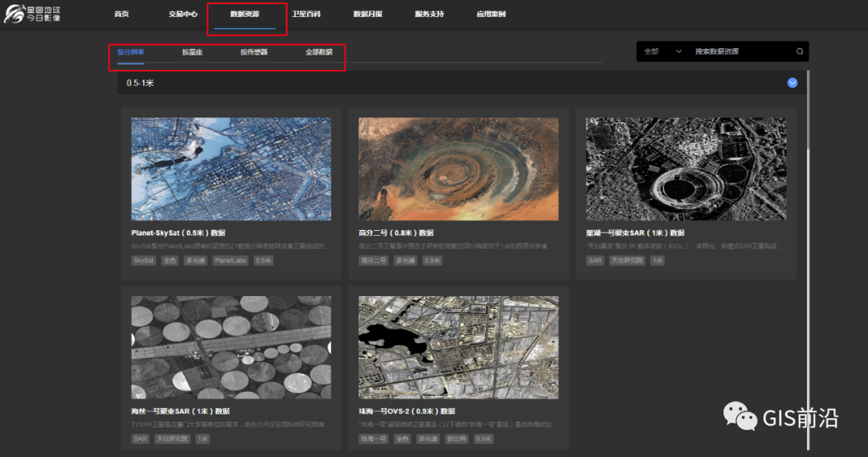Open the 首页 menu item

coord(122,14)
